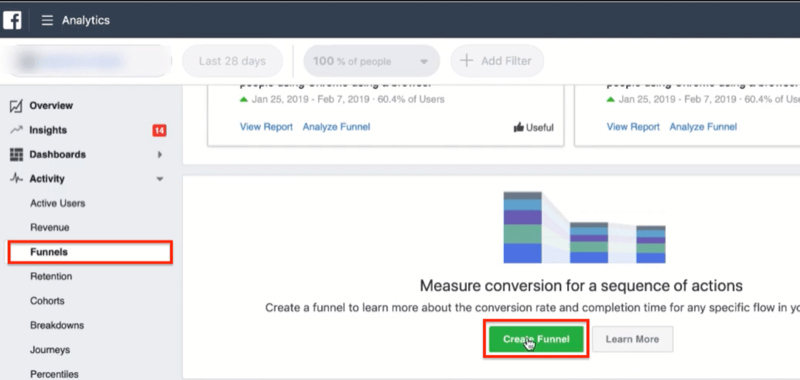Open the hamburger menu beside Analytics

(47, 20)
